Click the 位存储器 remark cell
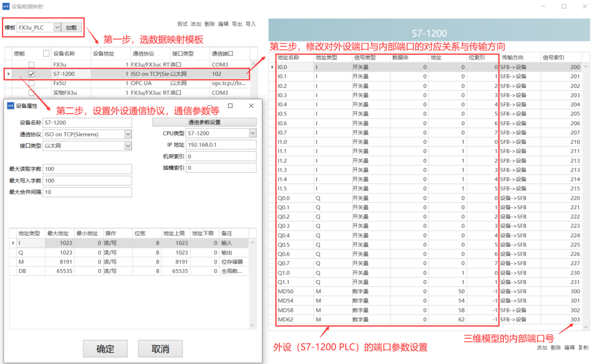 234,262
